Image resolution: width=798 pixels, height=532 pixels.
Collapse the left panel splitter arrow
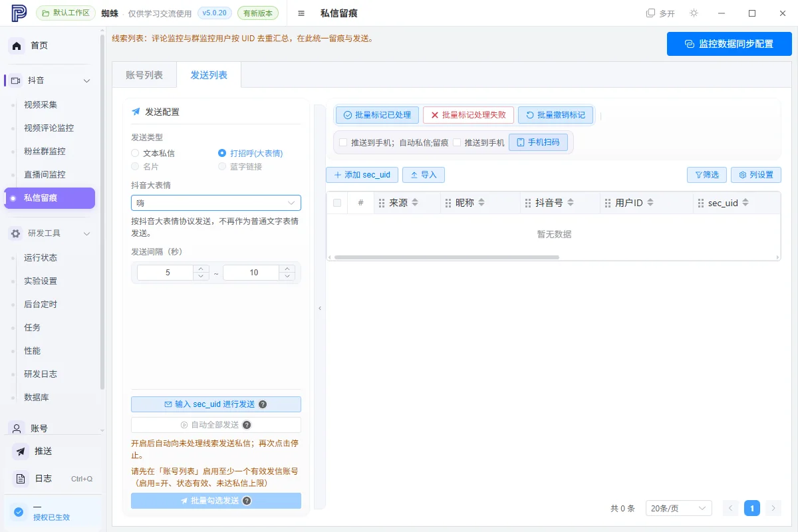320,309
